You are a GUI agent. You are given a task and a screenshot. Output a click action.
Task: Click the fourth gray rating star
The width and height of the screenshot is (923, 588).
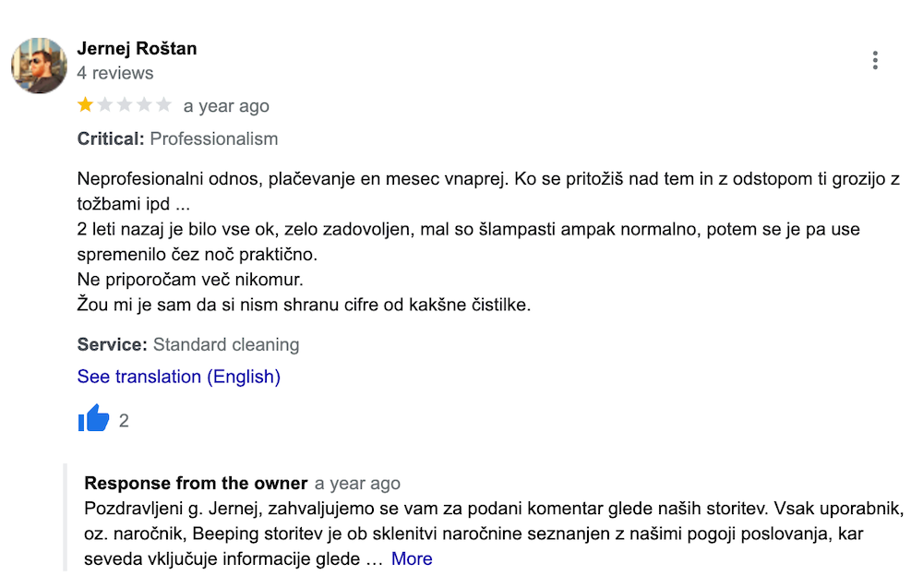pos(144,105)
